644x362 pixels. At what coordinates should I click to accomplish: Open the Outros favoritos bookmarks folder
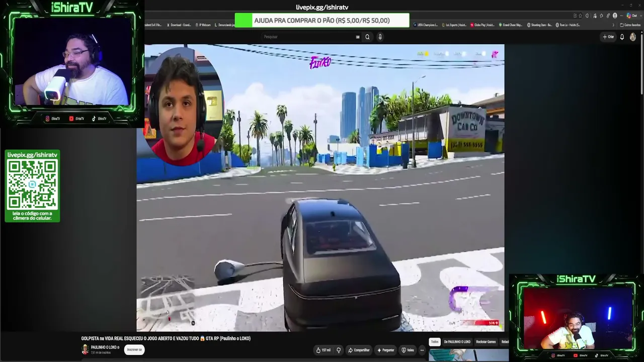click(x=630, y=25)
